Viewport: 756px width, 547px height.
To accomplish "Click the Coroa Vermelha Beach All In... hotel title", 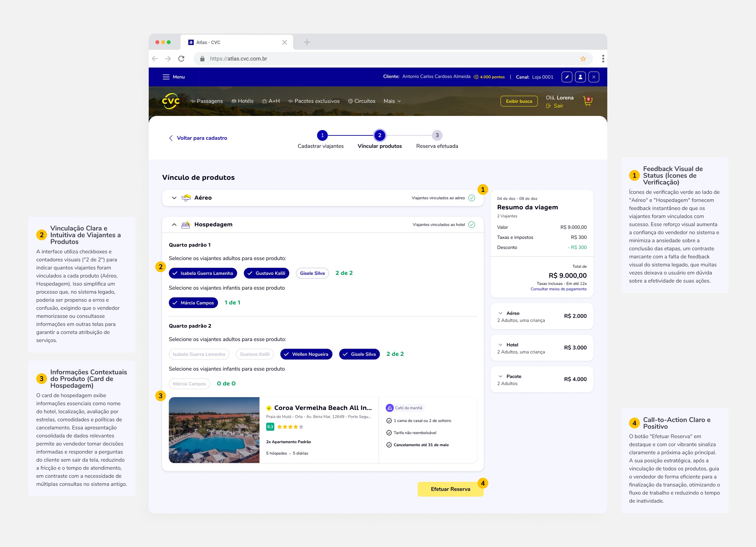I will click(x=323, y=408).
